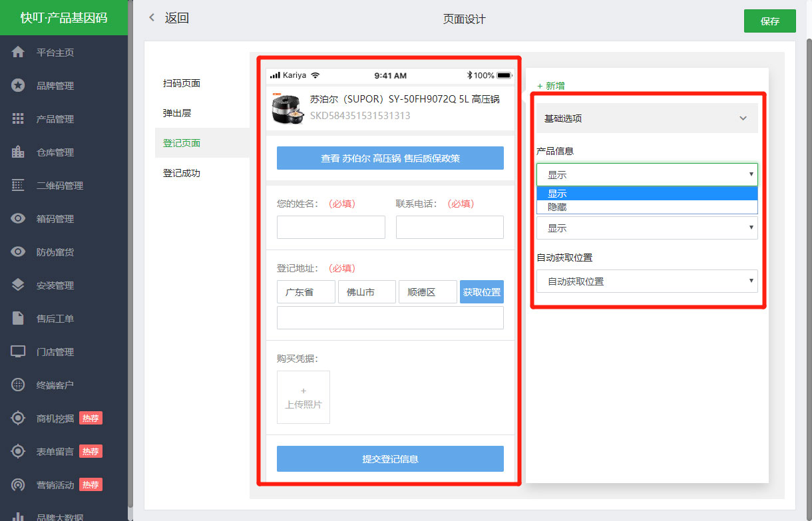Click the eye icon for 箱码管理
The width and height of the screenshot is (812, 521).
click(19, 218)
